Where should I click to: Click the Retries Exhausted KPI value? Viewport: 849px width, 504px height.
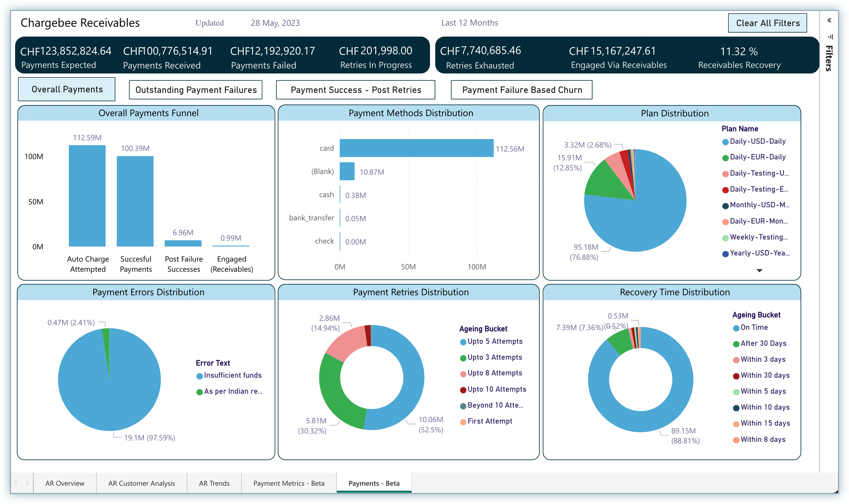pyautogui.click(x=480, y=51)
